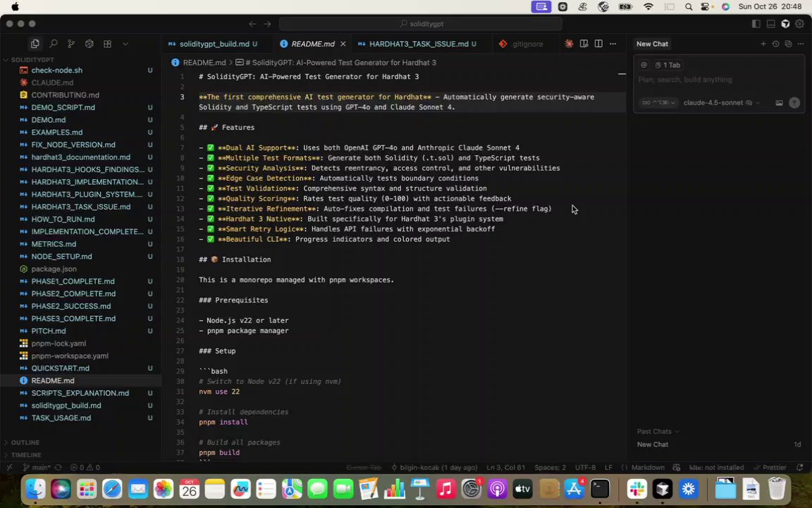812x508 pixels.
Task: Attach an image to the chat
Action: point(779,102)
